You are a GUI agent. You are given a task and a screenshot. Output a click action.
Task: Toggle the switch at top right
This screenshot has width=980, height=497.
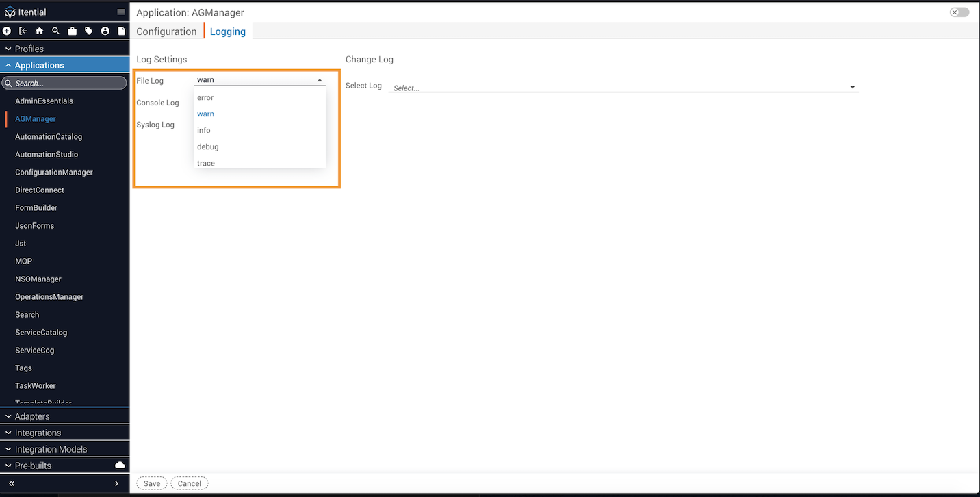coord(959,12)
